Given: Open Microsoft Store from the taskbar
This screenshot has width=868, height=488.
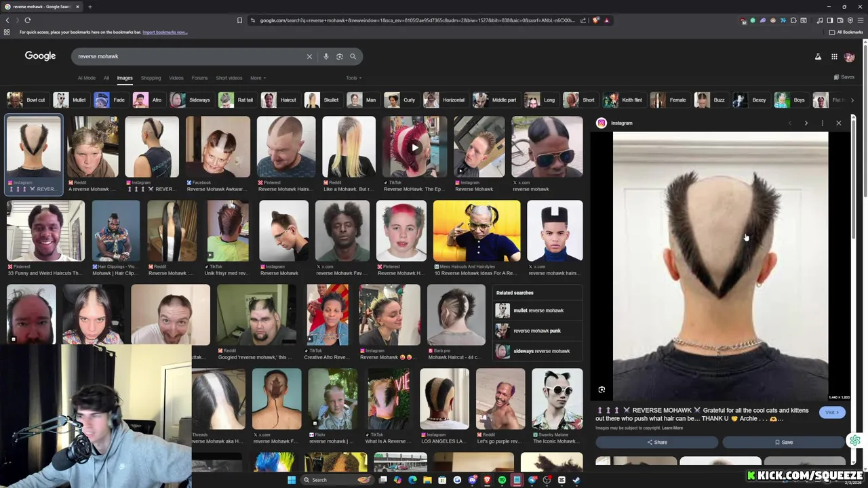Looking at the screenshot, I should click(x=442, y=480).
